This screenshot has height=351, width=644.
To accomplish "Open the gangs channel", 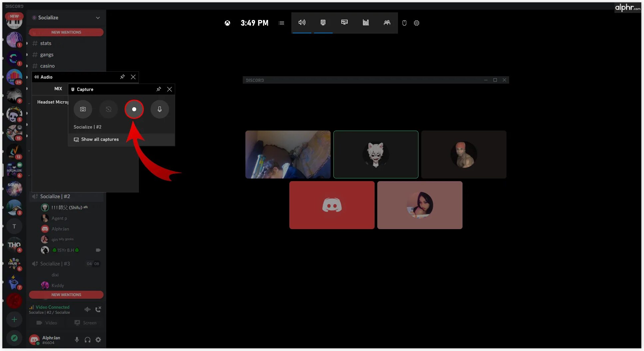I will click(47, 55).
